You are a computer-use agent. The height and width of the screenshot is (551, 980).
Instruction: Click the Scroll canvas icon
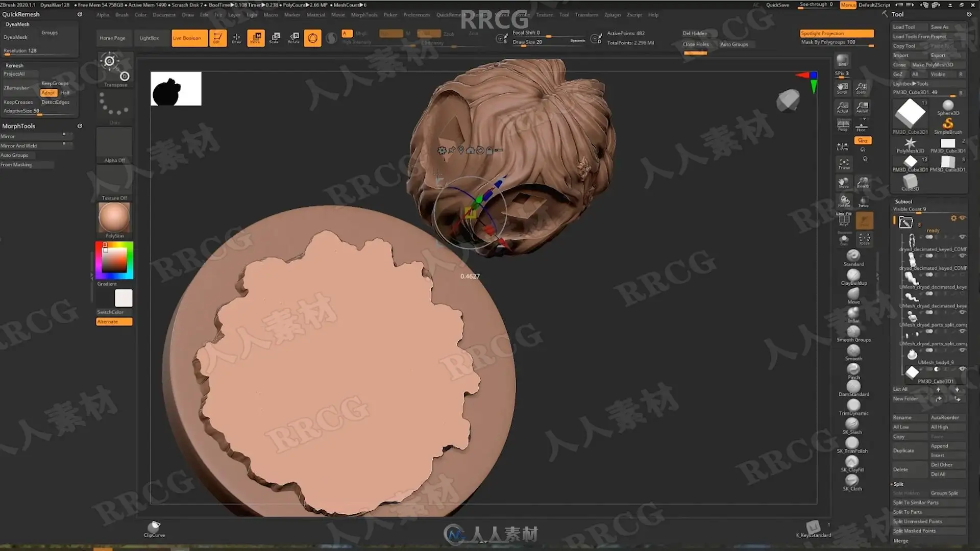pos(843,88)
